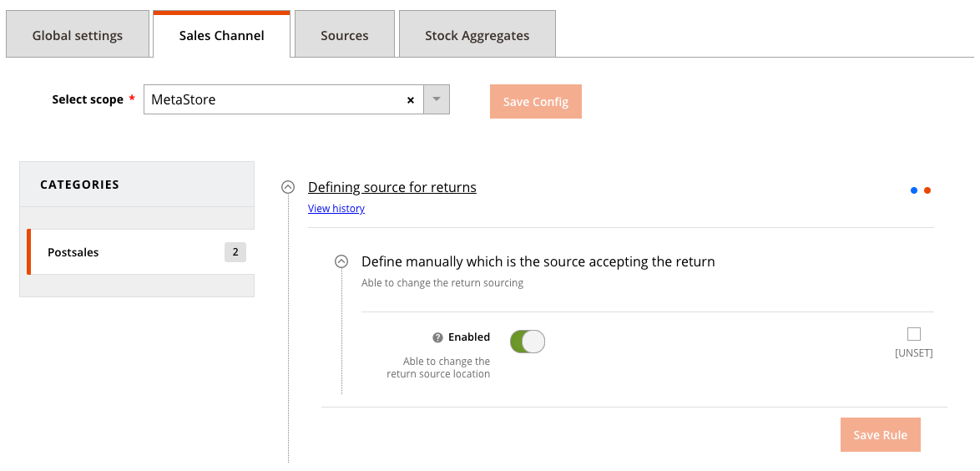This screenshot has width=980, height=471.
Task: Click the Defining source for returns title
Action: (x=391, y=187)
